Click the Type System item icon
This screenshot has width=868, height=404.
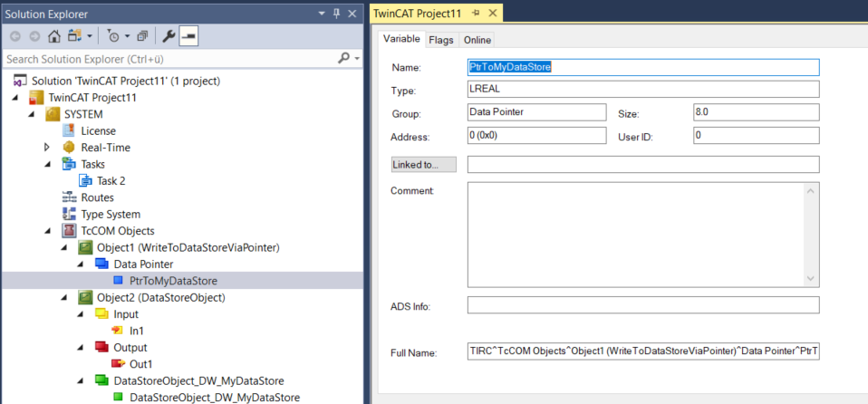69,214
